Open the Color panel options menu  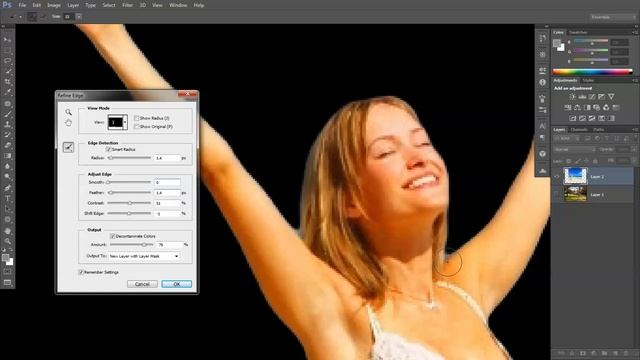(635, 32)
